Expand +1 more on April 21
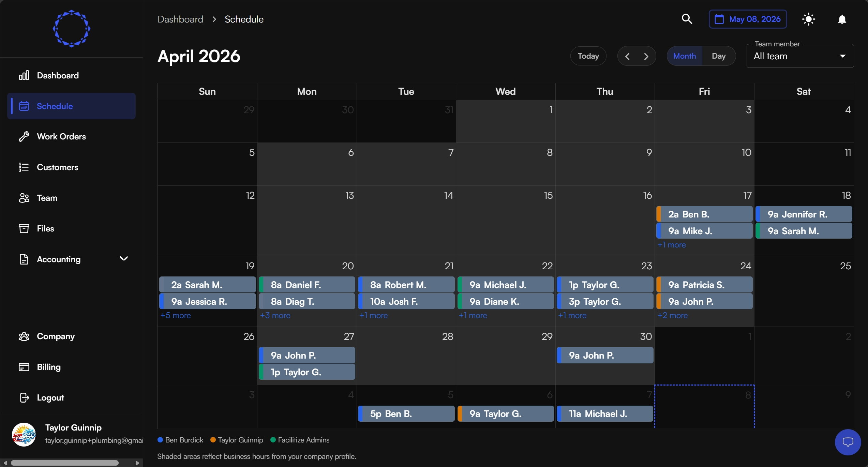868x467 pixels. point(374,315)
